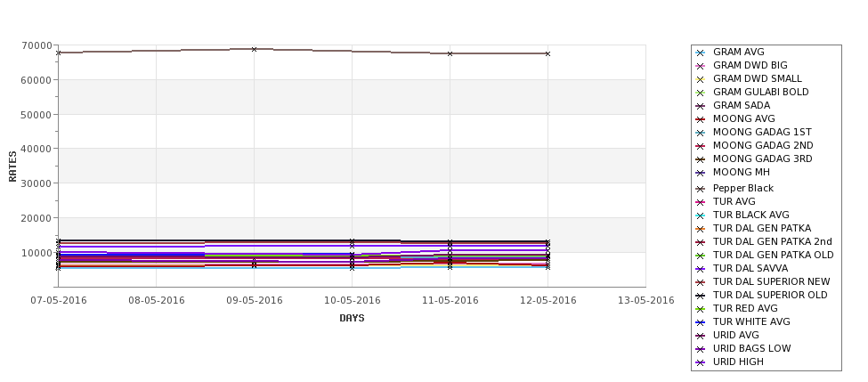Select URID AVG legend item
Viewport: 868px width, 382px height.
pyautogui.click(x=727, y=335)
